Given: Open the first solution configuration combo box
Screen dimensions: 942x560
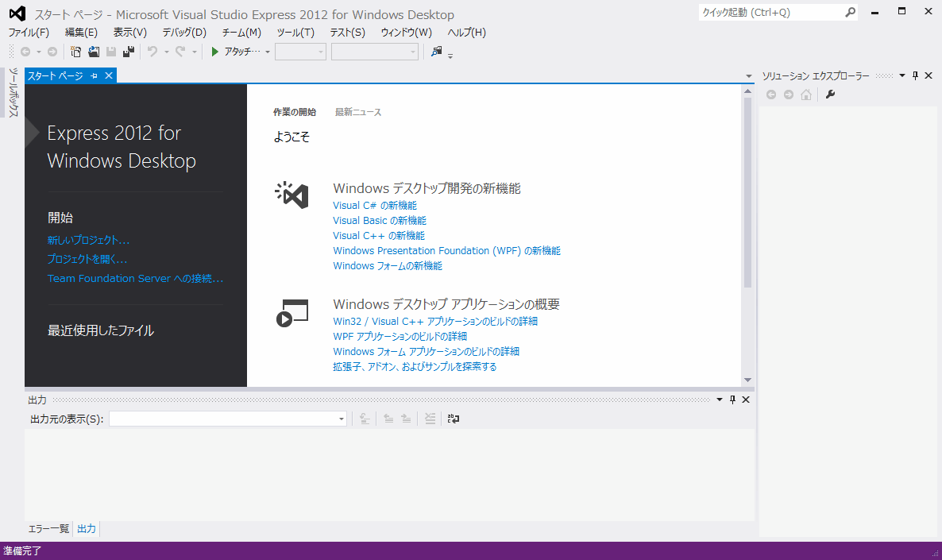Looking at the screenshot, I should tap(300, 52).
